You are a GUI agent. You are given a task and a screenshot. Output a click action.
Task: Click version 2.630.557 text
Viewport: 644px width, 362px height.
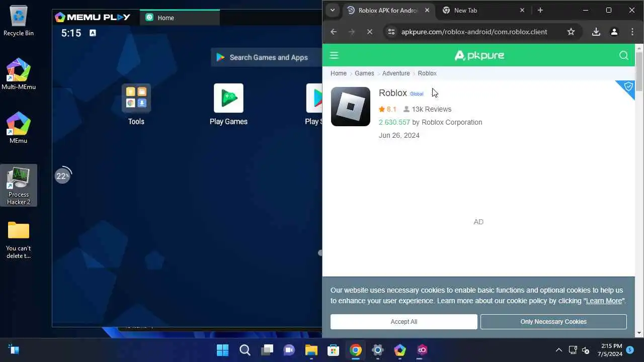coord(394,122)
